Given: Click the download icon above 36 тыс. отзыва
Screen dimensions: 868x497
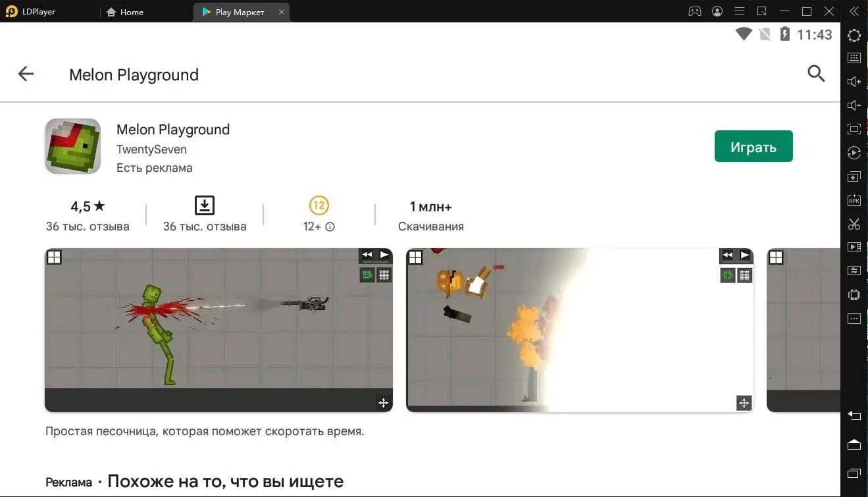Looking at the screenshot, I should tap(205, 205).
